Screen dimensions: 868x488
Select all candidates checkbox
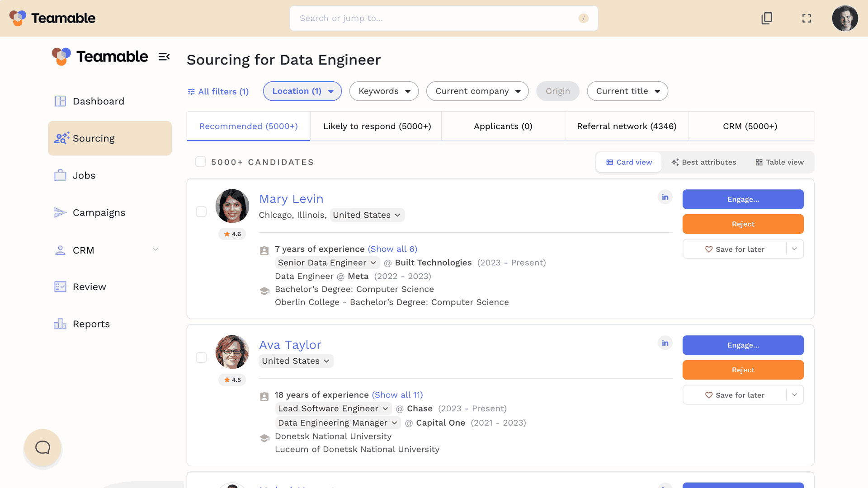click(x=201, y=162)
